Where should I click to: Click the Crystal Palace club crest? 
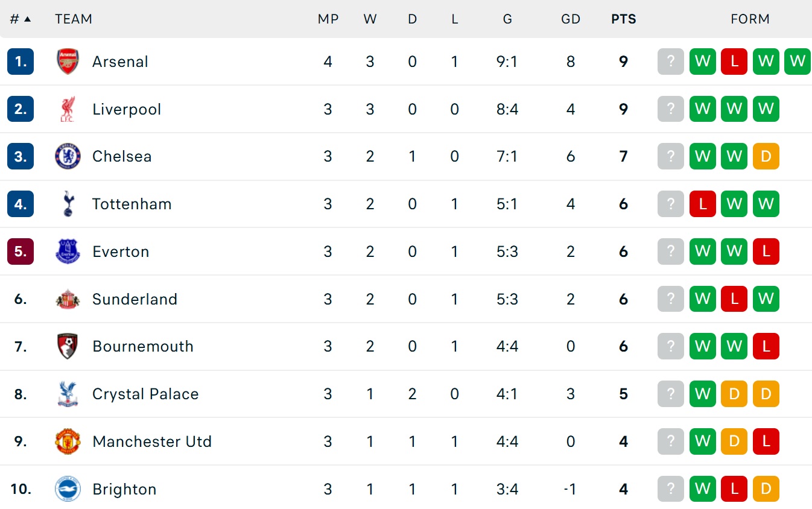[x=68, y=394]
